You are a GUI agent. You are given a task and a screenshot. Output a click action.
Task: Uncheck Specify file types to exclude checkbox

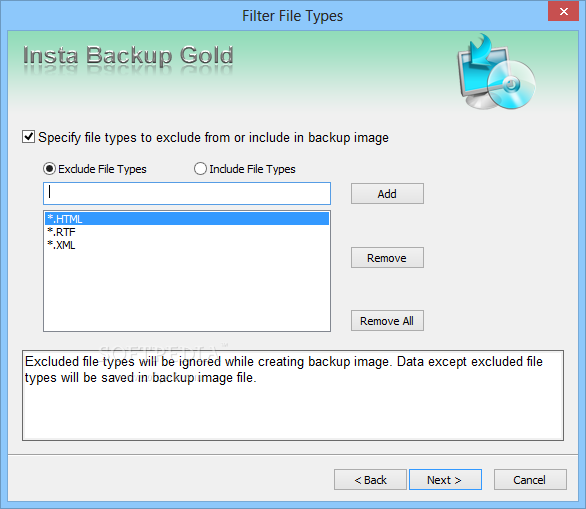coord(29,137)
